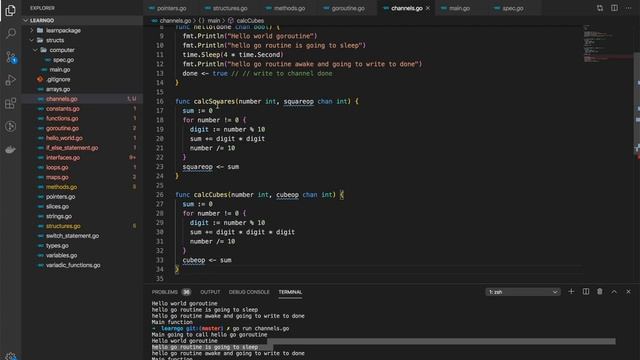The height and width of the screenshot is (360, 640).
Task: Select the TERMINAL panel tab
Action: pyautogui.click(x=290, y=292)
